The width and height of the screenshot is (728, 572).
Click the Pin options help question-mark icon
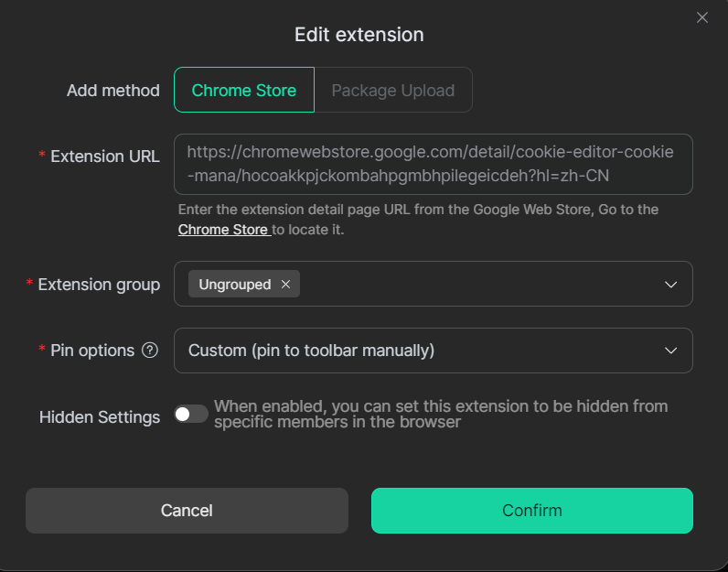150,351
